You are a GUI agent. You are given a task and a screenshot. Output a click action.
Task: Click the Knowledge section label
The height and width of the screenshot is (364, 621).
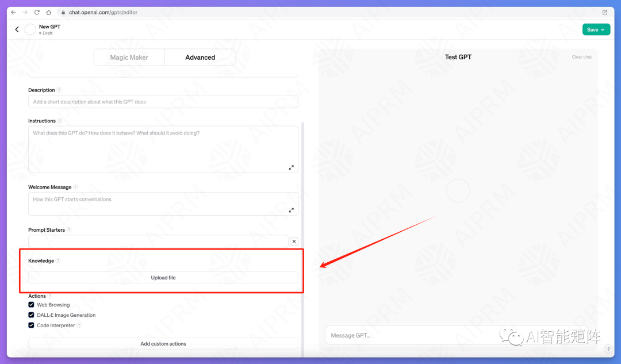41,260
